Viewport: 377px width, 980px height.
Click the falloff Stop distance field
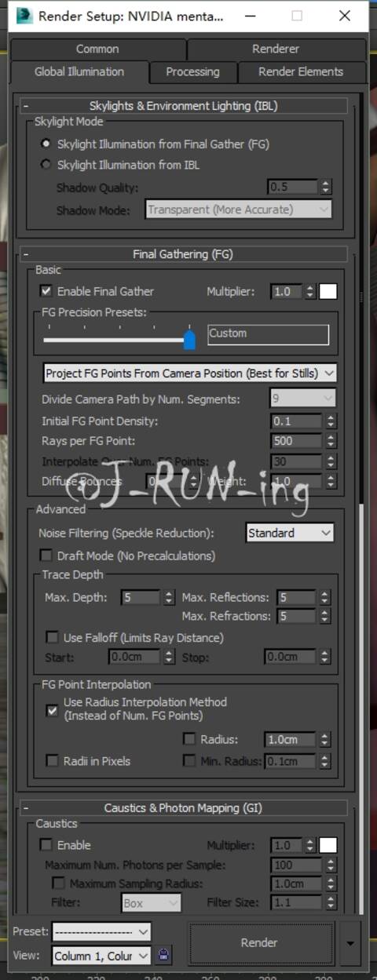(x=291, y=657)
